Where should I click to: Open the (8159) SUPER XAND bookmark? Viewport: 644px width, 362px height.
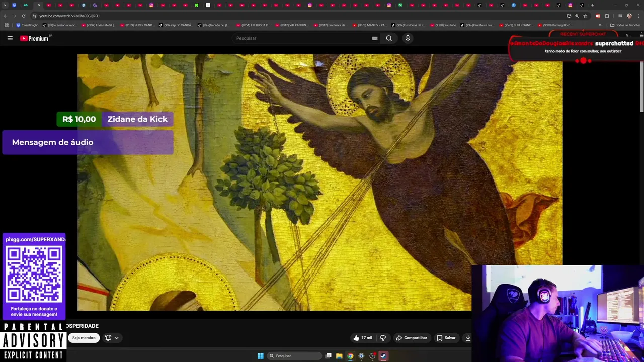(137, 25)
